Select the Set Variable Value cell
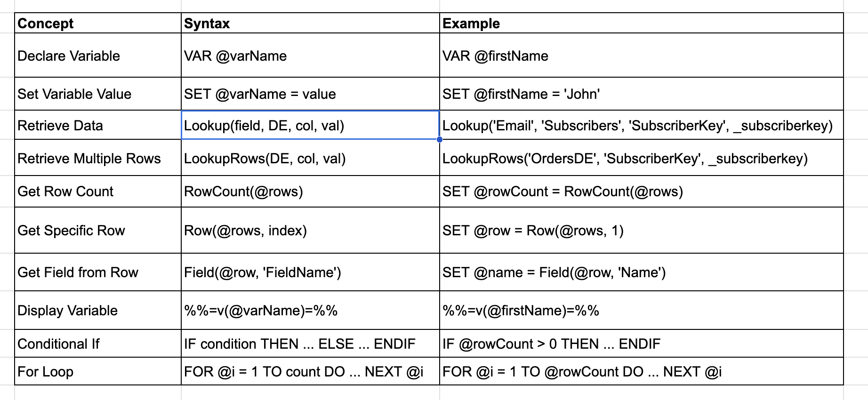 [x=98, y=94]
